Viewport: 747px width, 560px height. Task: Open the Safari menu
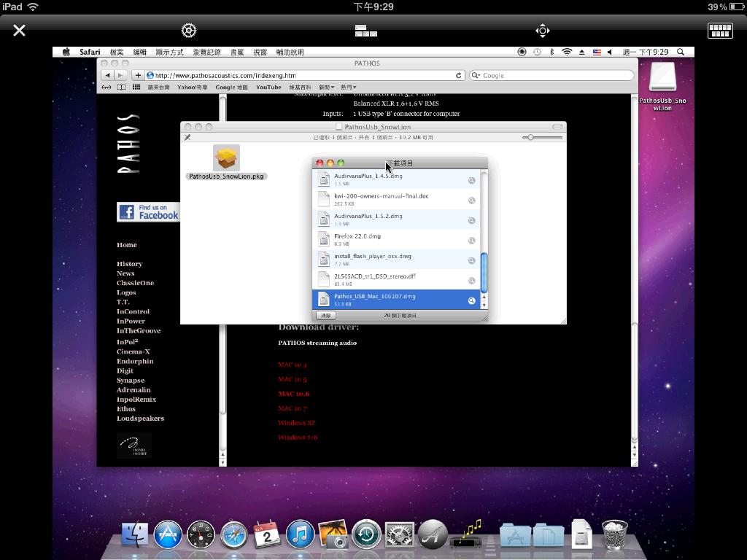90,52
